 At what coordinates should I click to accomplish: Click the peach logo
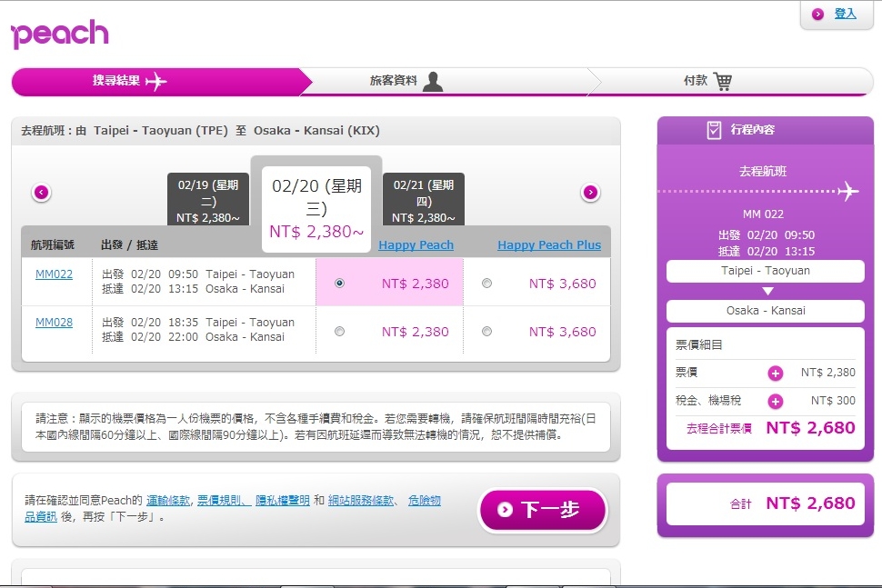(60, 34)
